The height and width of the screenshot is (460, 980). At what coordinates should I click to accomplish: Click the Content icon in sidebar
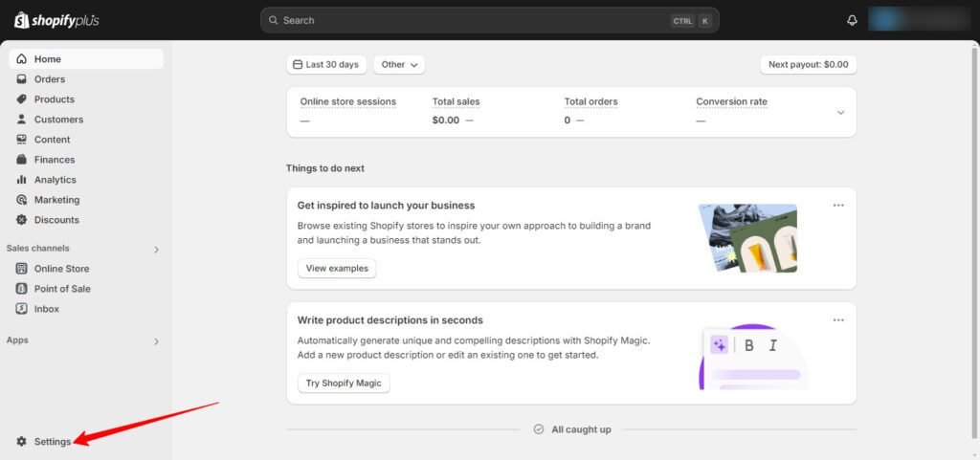tap(22, 140)
